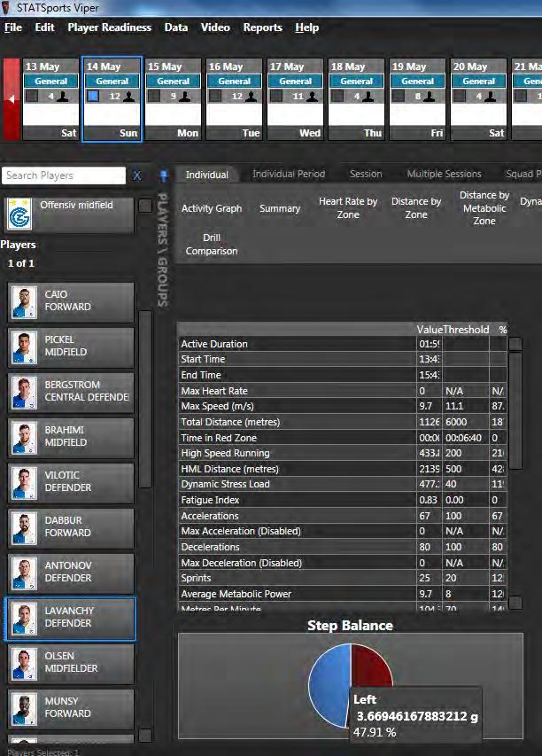Click the pin icon of Players panel
Viewport: 542px width, 756px height.
point(163,176)
